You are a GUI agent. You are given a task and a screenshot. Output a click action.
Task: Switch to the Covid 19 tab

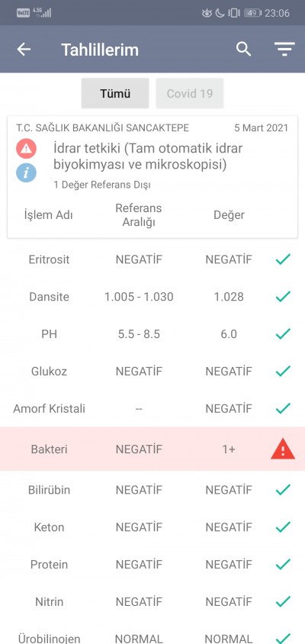click(x=190, y=93)
